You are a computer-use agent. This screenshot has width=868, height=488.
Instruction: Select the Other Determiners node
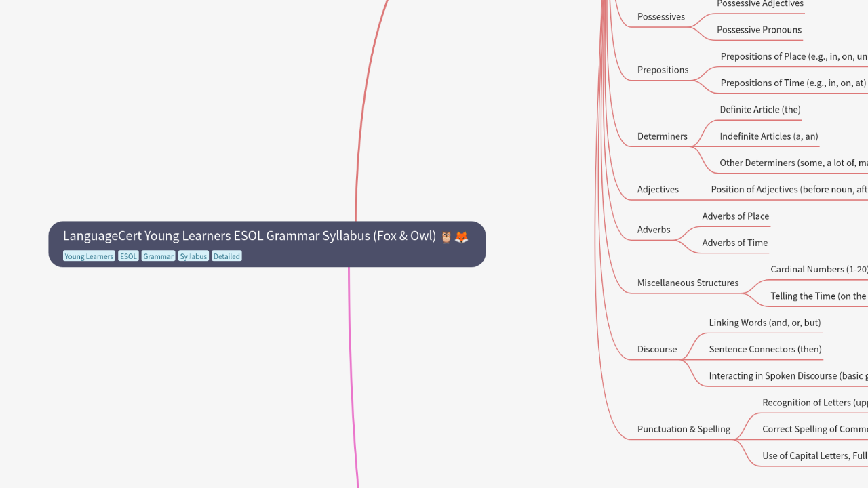[793, 163]
